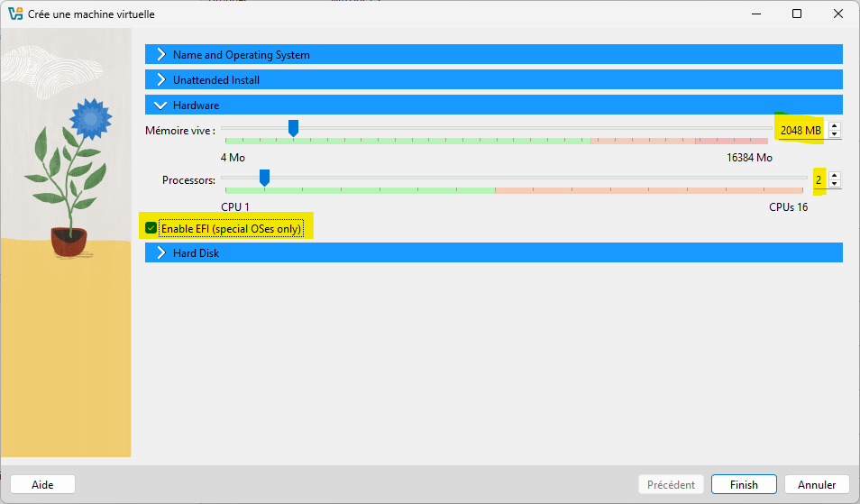
Task: Click the Processors slider handle
Action: coord(264,178)
